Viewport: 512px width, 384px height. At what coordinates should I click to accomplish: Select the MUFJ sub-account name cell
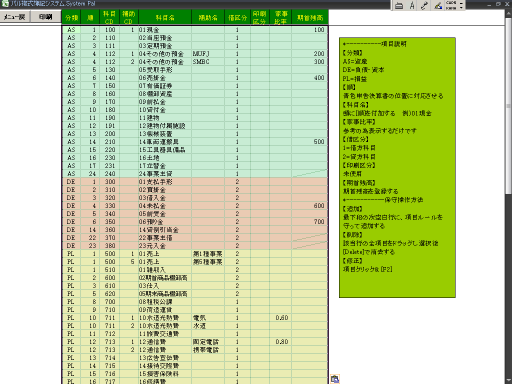208,54
